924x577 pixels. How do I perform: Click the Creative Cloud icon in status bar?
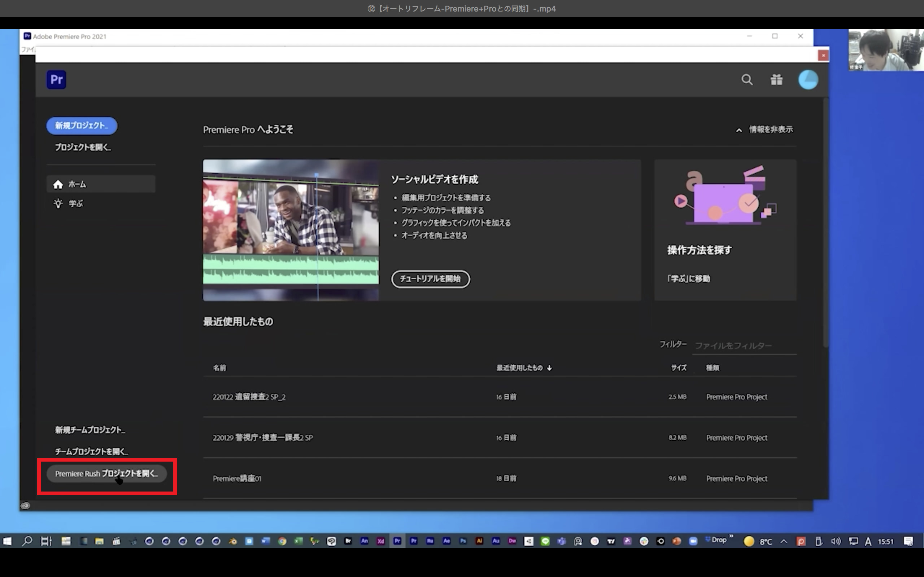click(25, 506)
